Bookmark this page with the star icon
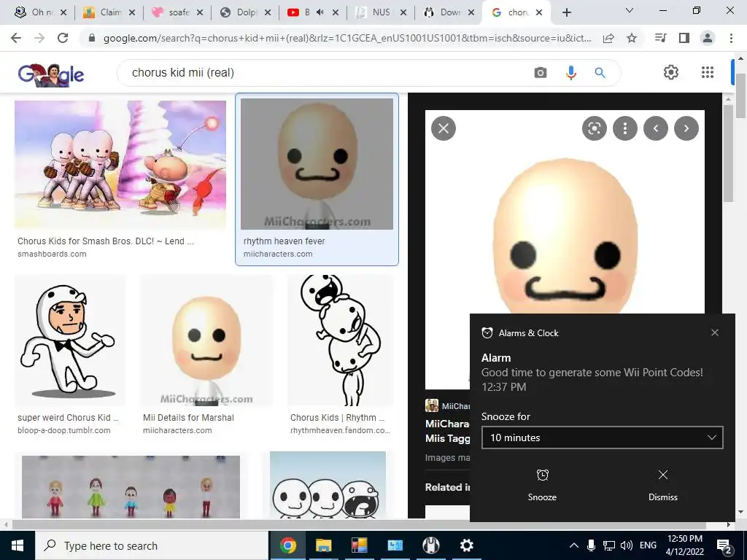 (x=632, y=38)
